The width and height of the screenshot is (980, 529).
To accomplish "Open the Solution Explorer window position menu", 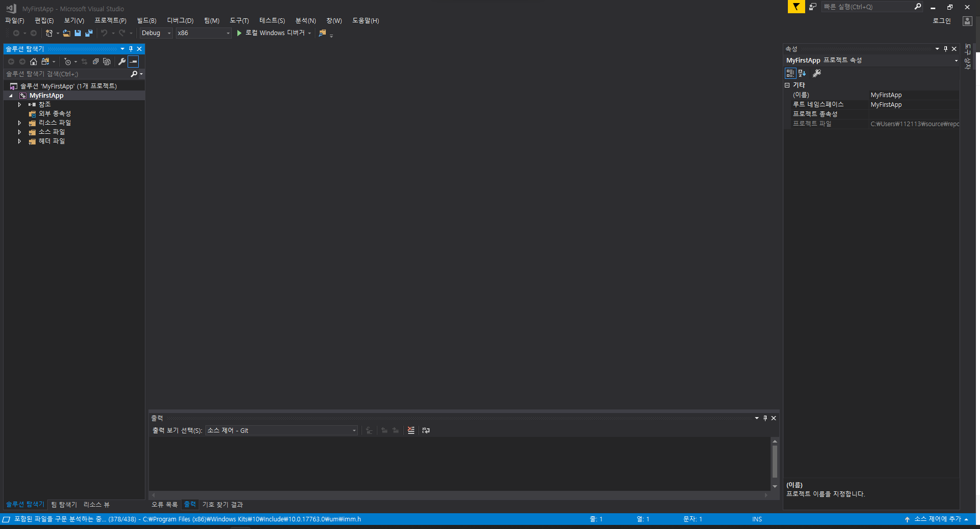I will pos(122,49).
